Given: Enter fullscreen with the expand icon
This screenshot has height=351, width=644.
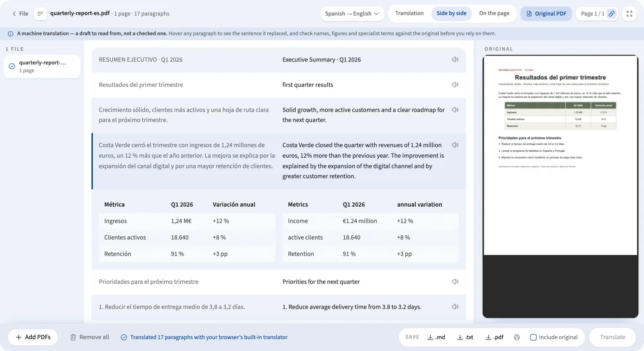Looking at the screenshot, I should pyautogui.click(x=629, y=14).
